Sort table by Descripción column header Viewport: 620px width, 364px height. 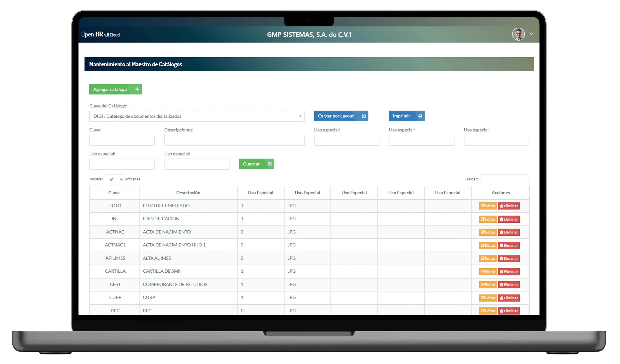(188, 193)
